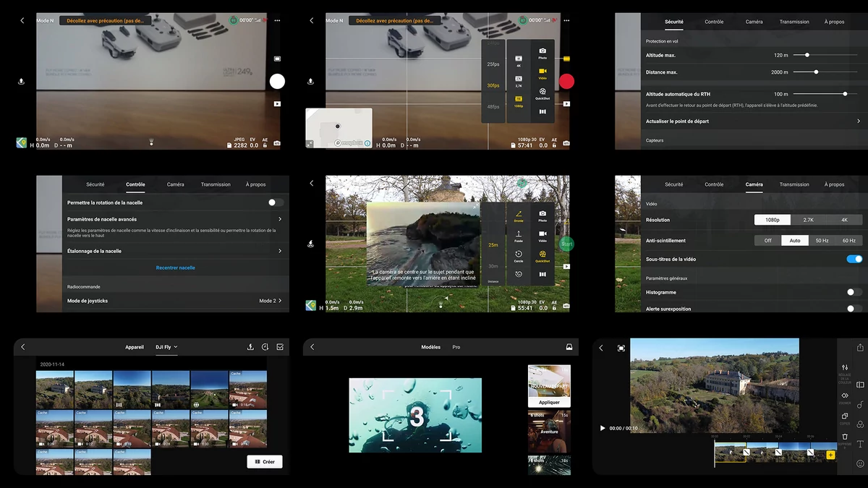
Task: Select the Dronie QuickShot icon
Action: [x=519, y=215]
